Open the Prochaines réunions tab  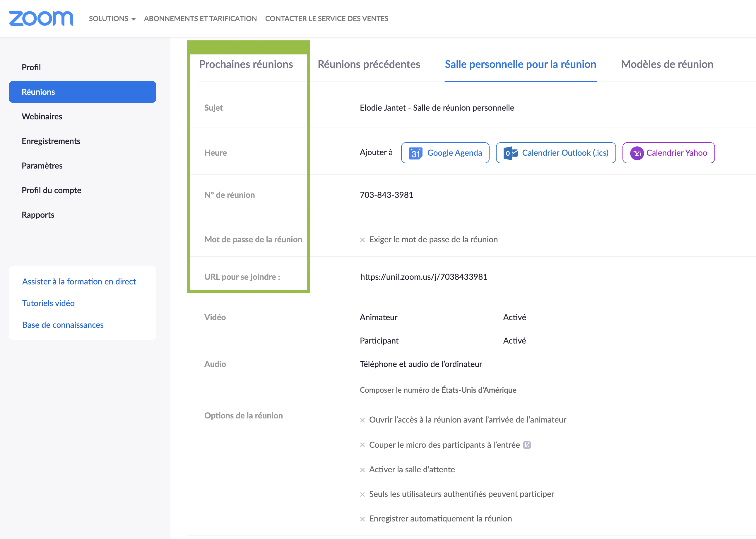246,64
